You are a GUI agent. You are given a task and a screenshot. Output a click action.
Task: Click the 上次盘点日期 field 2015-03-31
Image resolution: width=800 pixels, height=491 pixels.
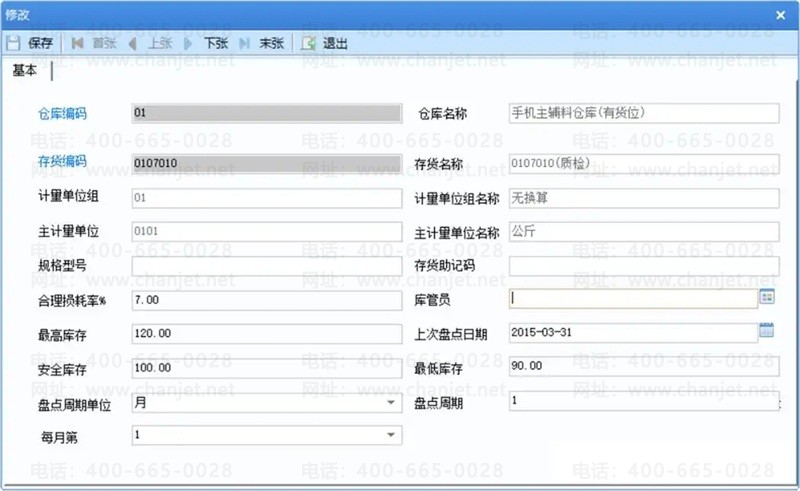tap(633, 332)
